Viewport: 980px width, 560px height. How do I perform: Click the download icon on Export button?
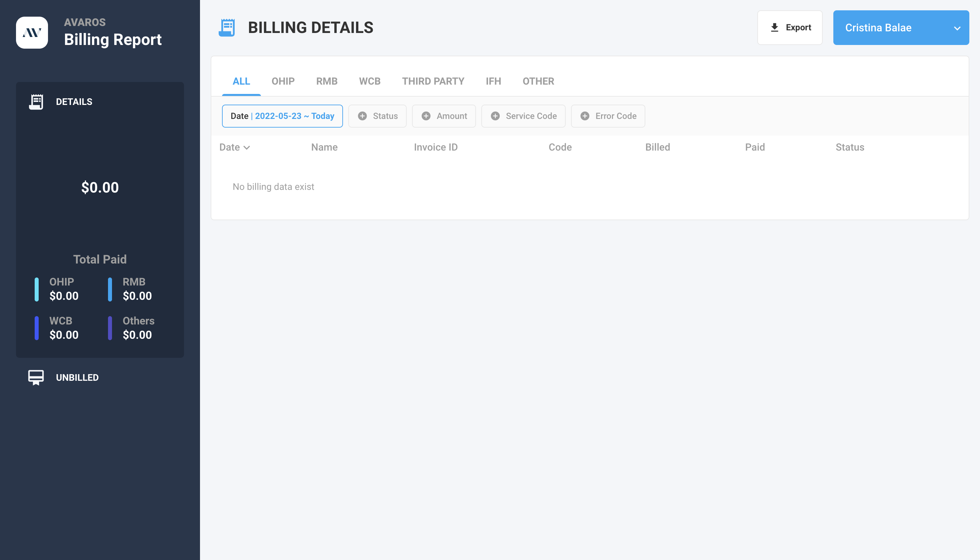pos(774,27)
